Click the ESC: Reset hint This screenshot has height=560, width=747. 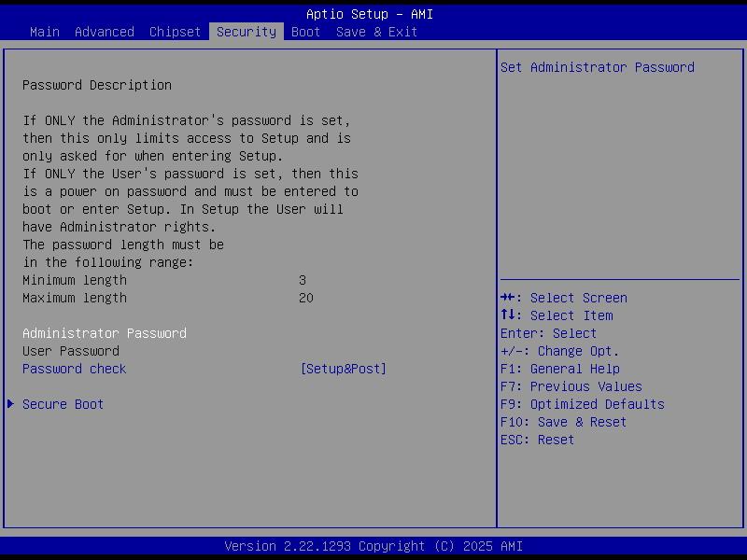(x=538, y=440)
